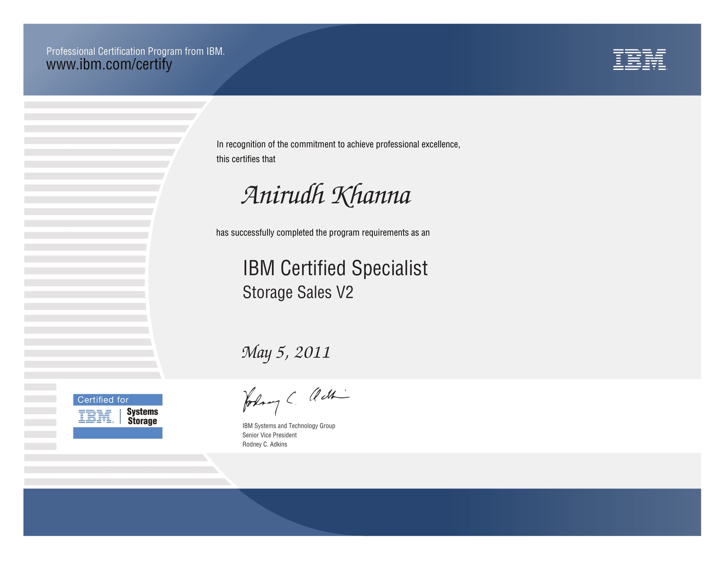Viewport: 728px width, 563px height.
Task: Click 'In recognition of the commitment' sentence
Action: pos(338,144)
